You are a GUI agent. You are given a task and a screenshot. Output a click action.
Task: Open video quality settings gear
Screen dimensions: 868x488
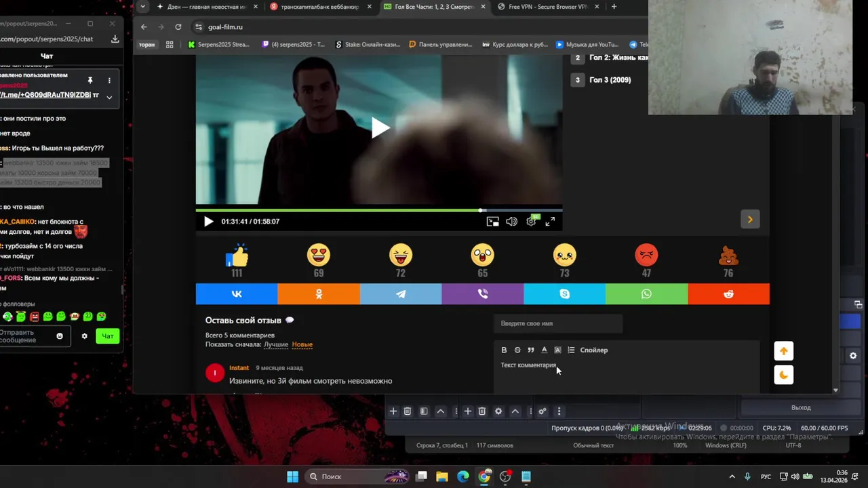click(531, 222)
